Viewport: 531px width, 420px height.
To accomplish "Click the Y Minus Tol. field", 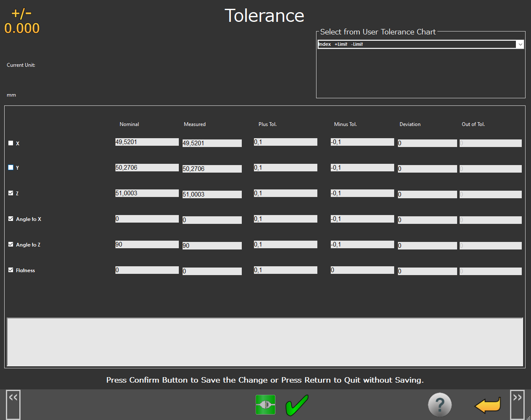I will tap(362, 168).
